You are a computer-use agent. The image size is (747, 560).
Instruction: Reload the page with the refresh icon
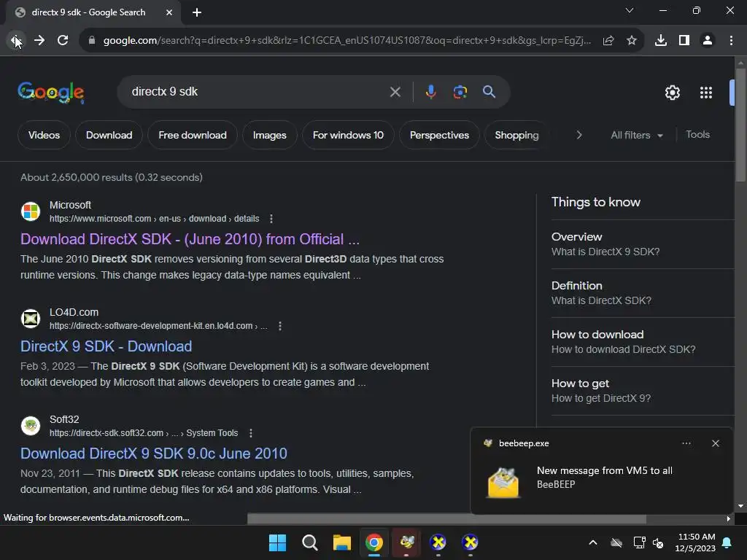63,41
